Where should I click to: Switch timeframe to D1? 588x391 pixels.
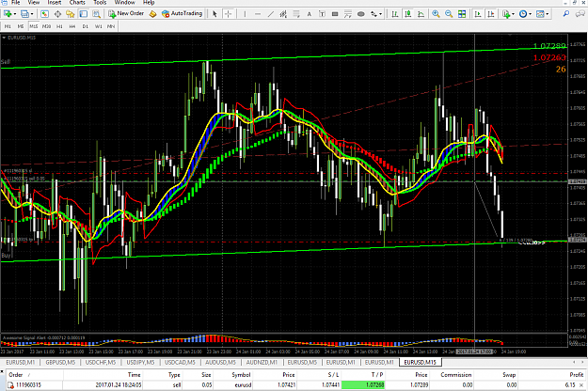click(86, 26)
